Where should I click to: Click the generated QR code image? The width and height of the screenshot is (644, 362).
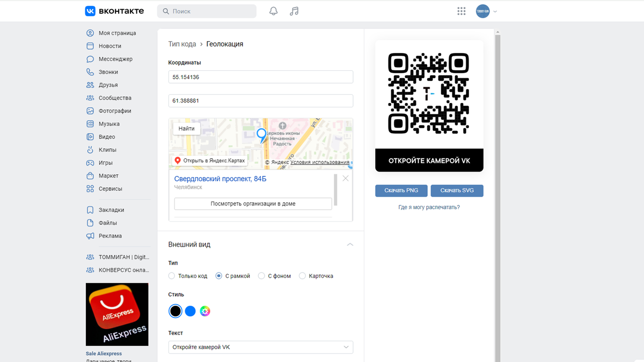429,93
